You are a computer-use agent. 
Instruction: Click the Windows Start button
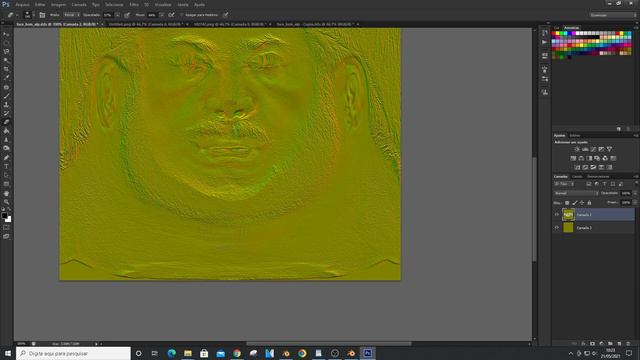[8, 353]
